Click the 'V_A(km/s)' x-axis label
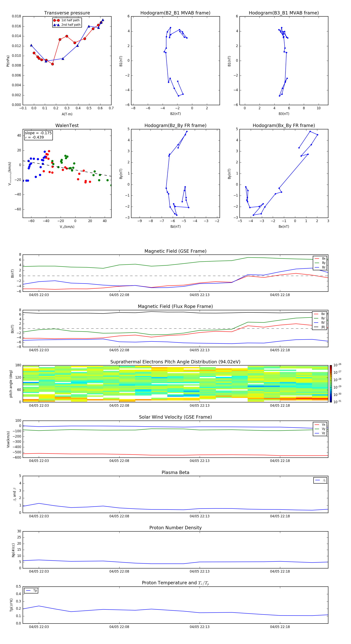 pos(67,227)
